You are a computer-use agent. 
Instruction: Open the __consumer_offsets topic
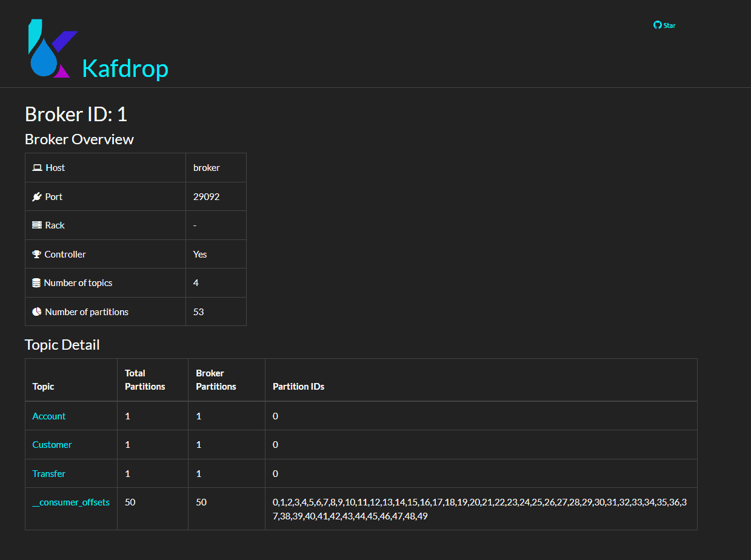click(x=71, y=502)
